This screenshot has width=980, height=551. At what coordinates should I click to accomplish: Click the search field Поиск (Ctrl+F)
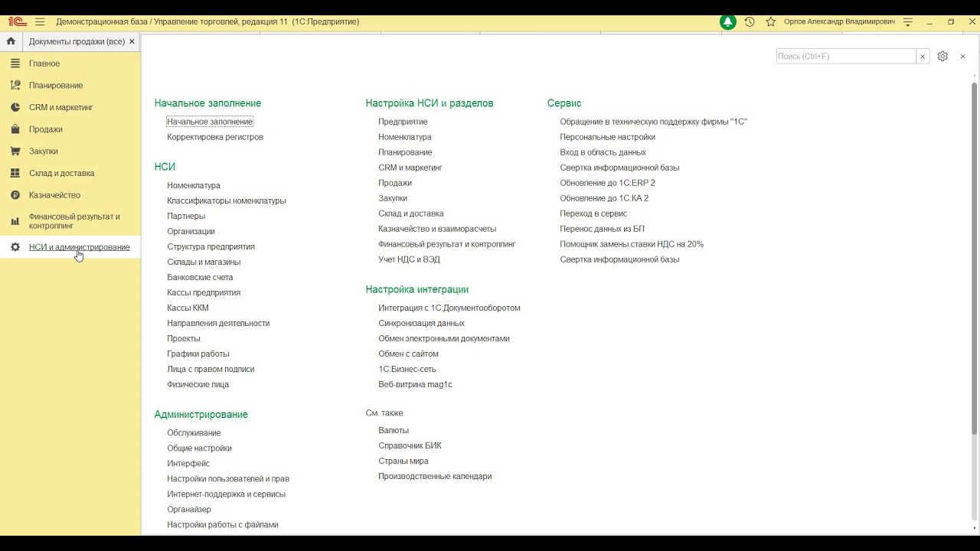845,57
